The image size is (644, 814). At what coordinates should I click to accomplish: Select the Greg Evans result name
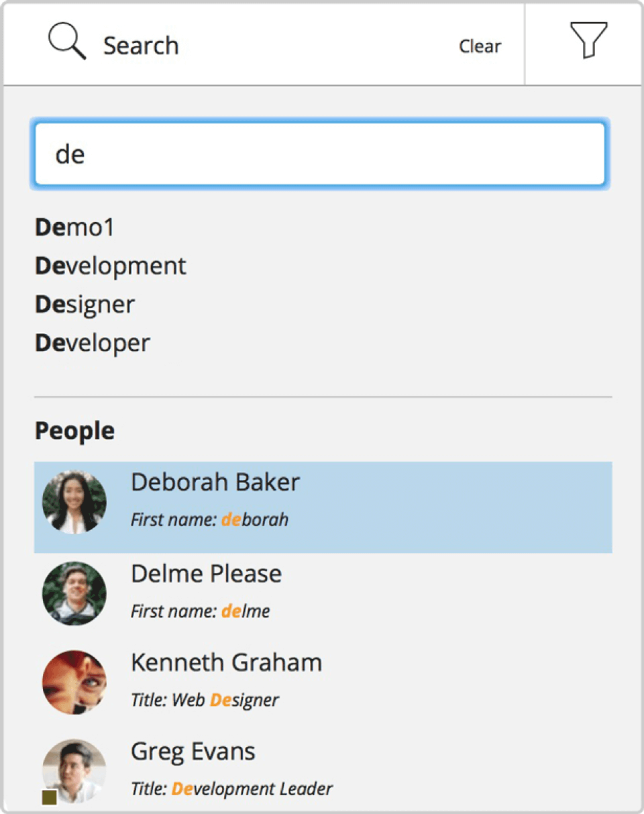point(193,751)
